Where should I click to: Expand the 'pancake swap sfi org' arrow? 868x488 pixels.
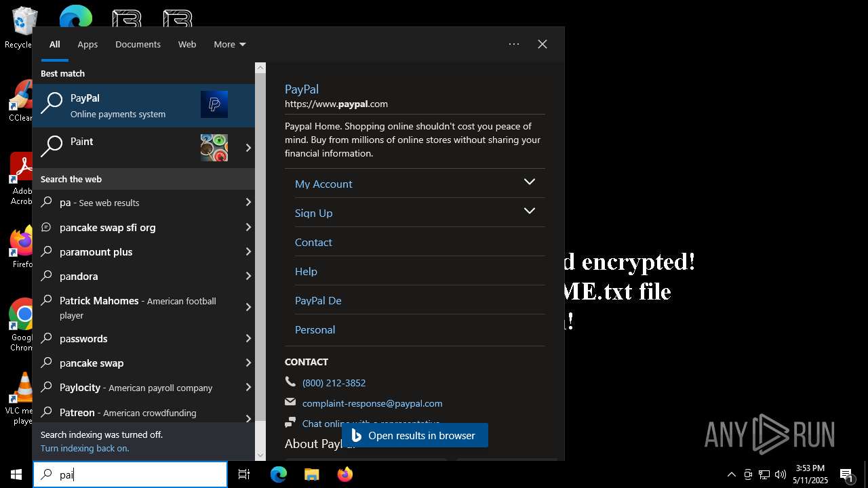point(248,227)
